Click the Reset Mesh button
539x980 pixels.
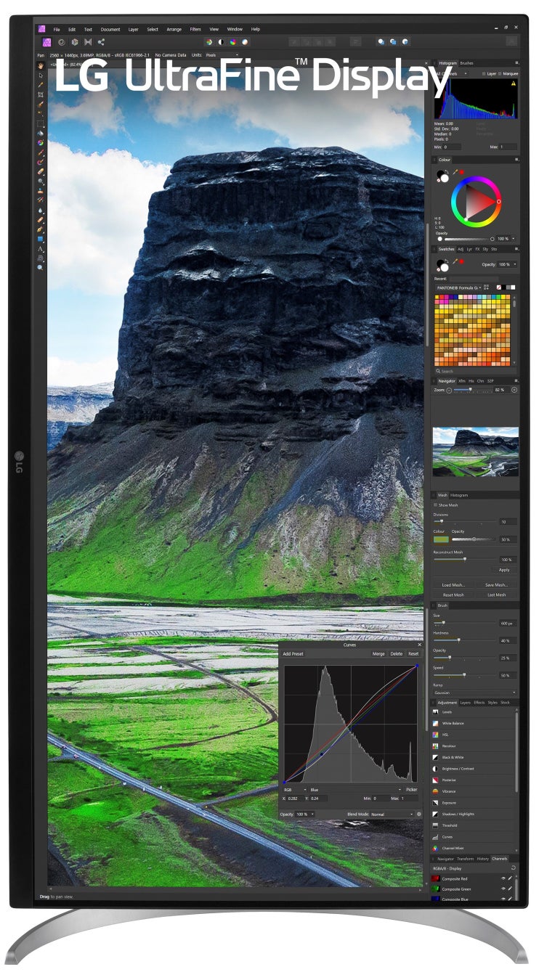[453, 595]
